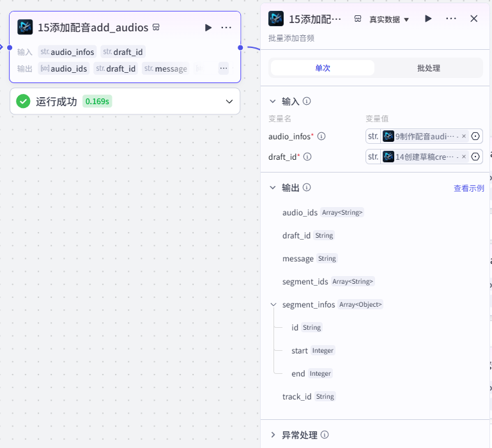Open more options on the canvas node card
Viewport: 492px width, 448px height.
click(x=226, y=27)
